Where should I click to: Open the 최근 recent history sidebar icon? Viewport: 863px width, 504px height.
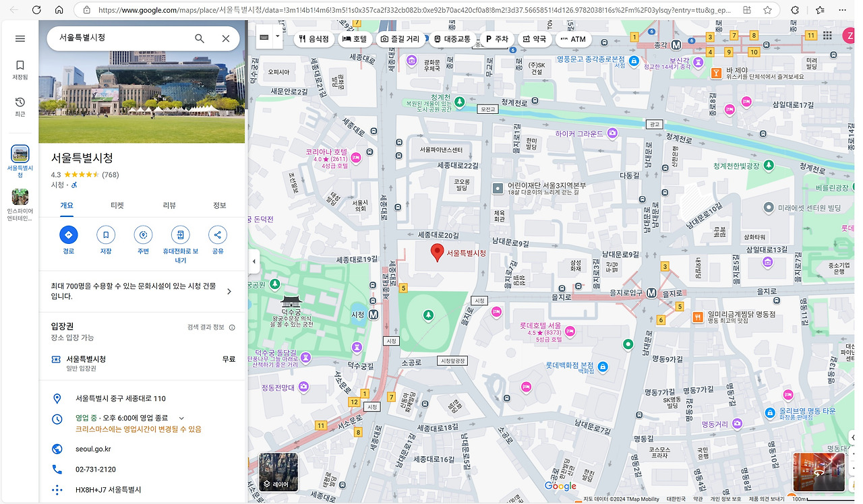coord(20,106)
